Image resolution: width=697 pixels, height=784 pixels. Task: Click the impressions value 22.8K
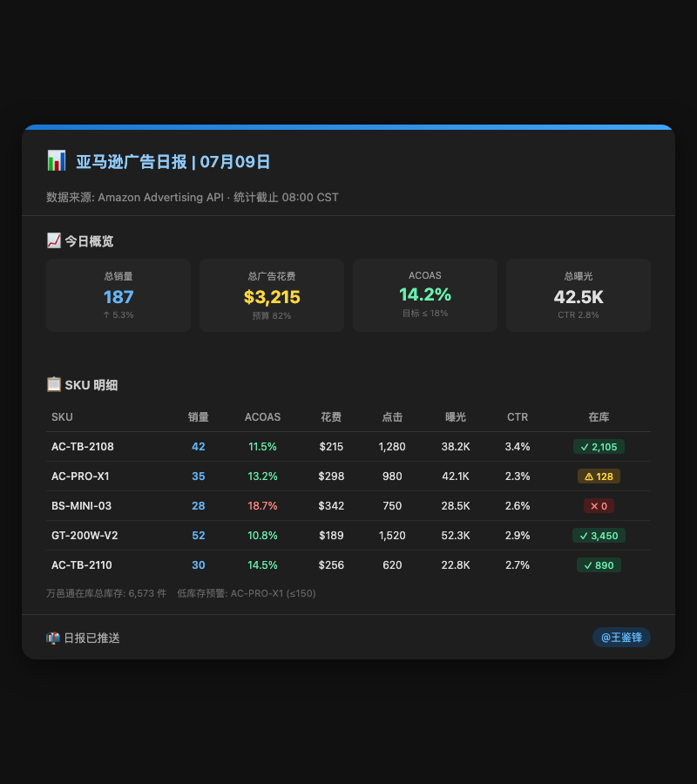456,565
